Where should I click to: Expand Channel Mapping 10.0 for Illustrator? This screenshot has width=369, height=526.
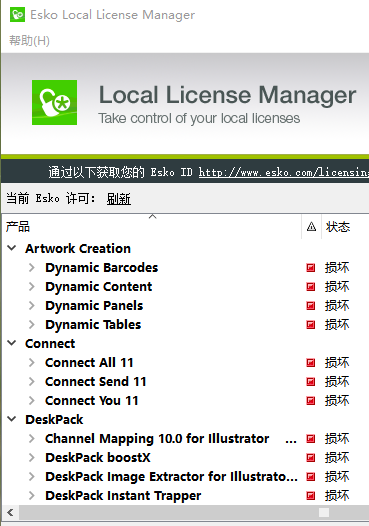click(32, 438)
